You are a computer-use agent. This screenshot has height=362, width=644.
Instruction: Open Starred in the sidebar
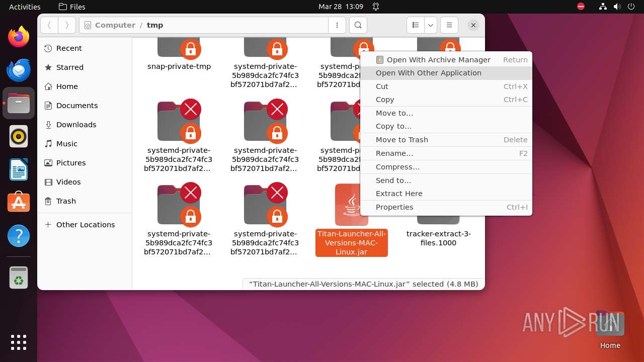pyautogui.click(x=85, y=67)
